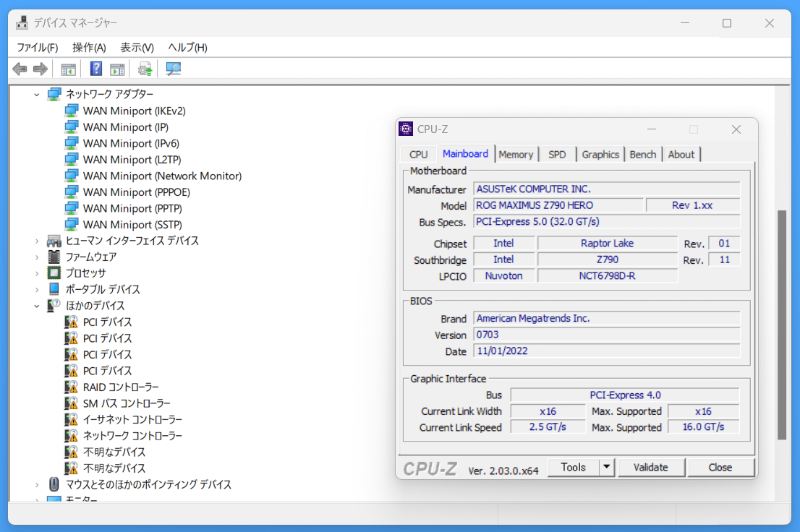The height and width of the screenshot is (532, 800).
Task: Click the ネットワーク アダプター category icon
Action: (x=54, y=94)
